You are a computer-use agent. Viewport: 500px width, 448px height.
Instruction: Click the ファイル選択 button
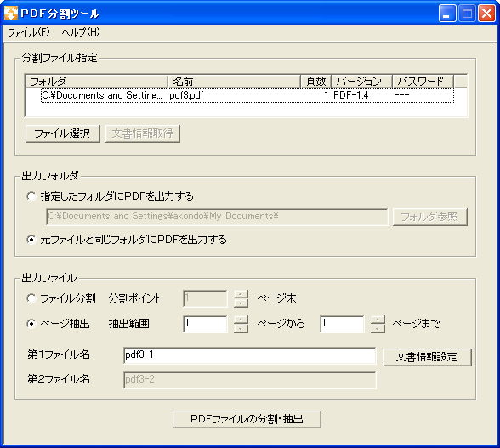click(63, 133)
